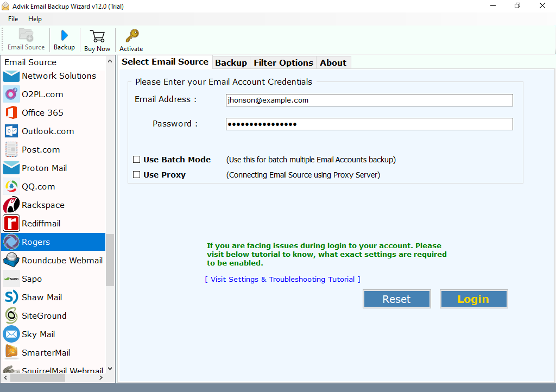The height and width of the screenshot is (392, 556).
Task: Select Shaw Mail label in list
Action: [x=42, y=297]
